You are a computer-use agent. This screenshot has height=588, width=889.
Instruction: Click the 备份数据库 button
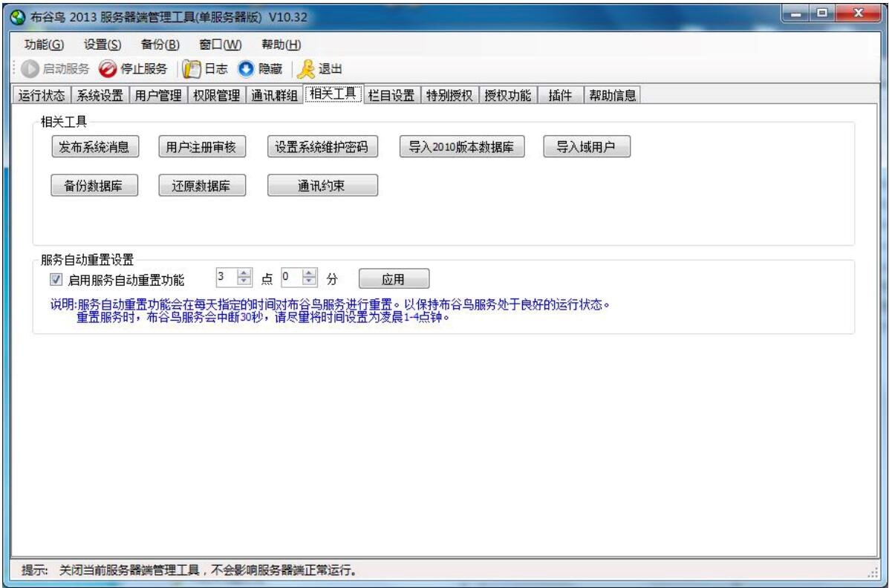click(x=94, y=186)
